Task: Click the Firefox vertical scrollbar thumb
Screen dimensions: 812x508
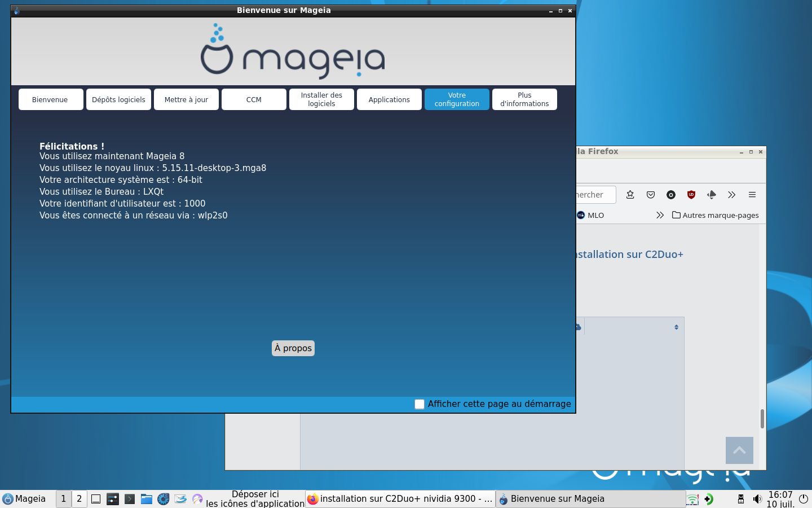Action: coord(762,419)
